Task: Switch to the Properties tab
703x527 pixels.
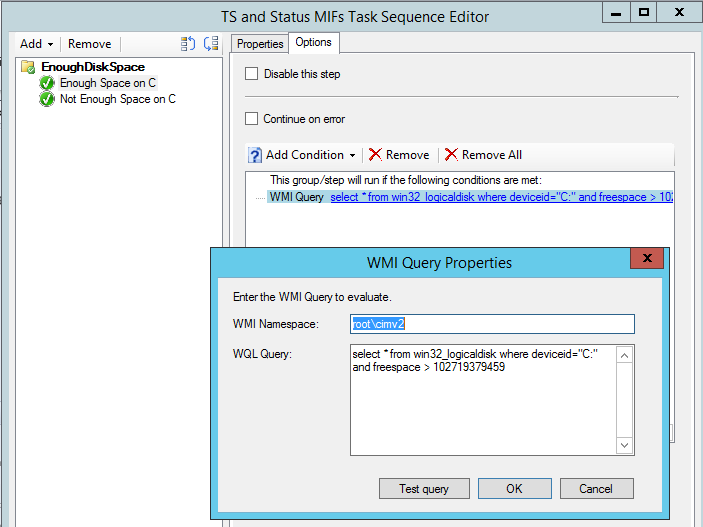Action: [x=260, y=44]
